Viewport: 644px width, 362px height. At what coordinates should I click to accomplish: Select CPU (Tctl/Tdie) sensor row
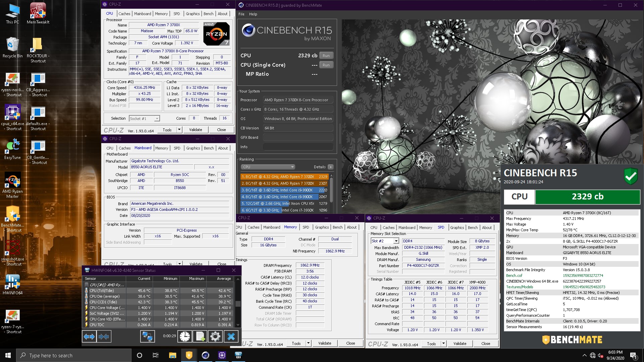pyautogui.click(x=158, y=291)
